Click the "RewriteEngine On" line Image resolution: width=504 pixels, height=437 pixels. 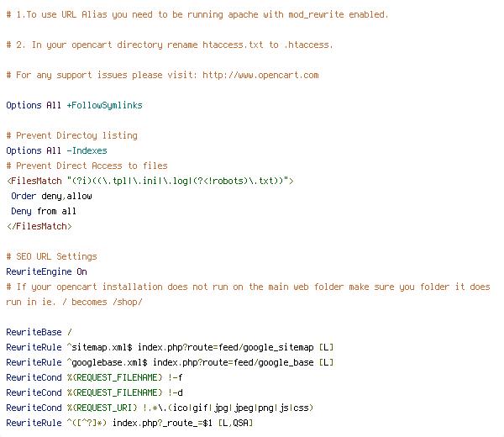tap(46, 271)
